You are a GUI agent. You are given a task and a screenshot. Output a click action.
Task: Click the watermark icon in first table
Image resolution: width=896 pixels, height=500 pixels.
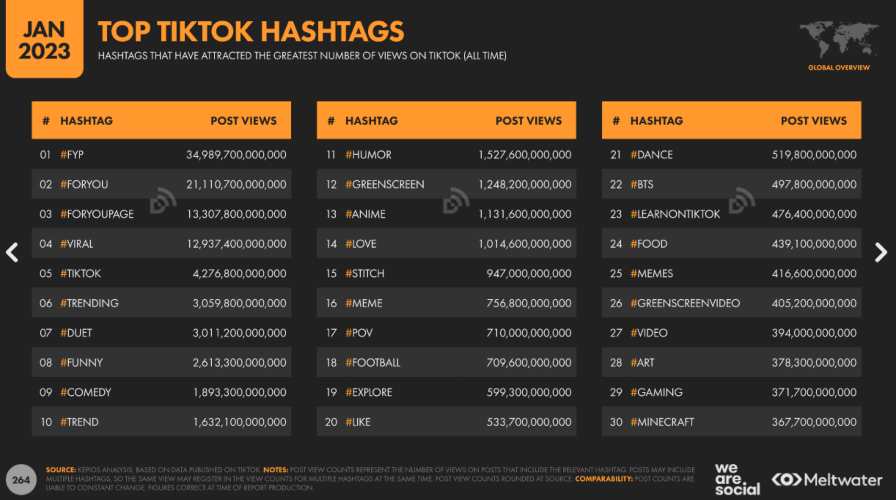click(163, 201)
